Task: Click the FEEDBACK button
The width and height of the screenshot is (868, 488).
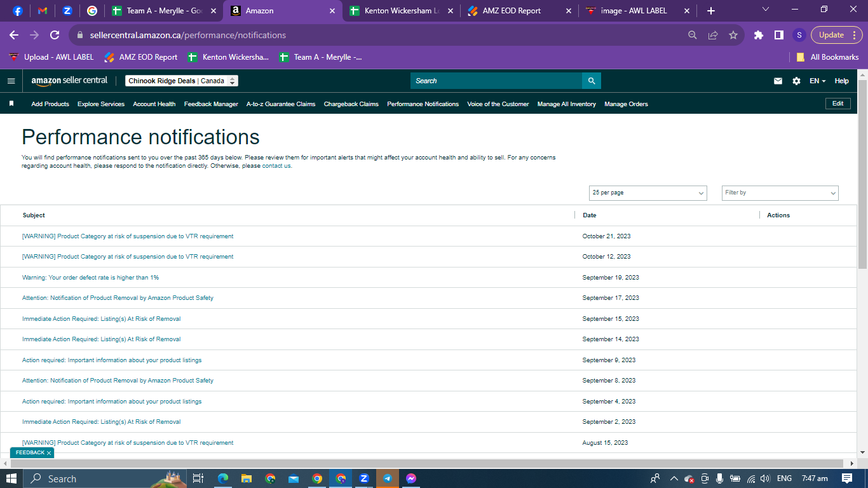Action: pos(30,452)
